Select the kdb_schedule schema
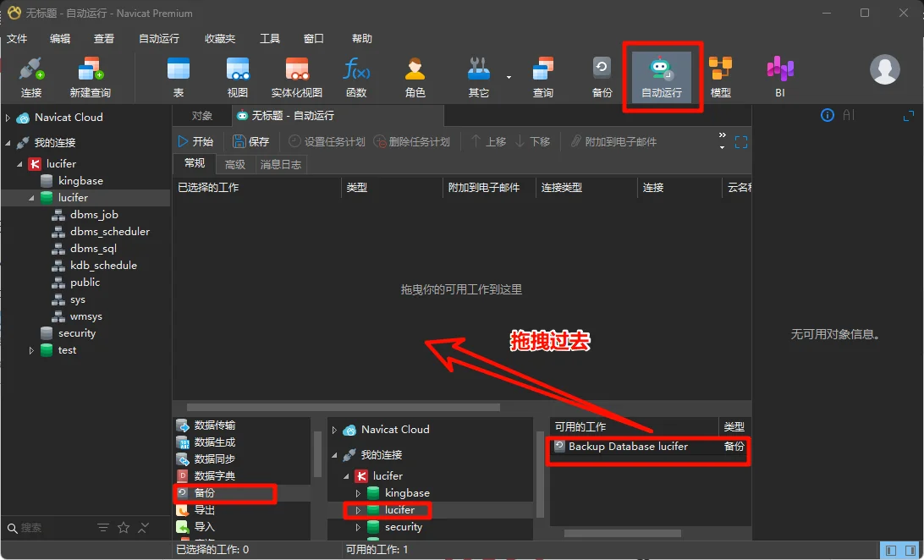Image resolution: width=924 pixels, height=560 pixels. point(103,266)
